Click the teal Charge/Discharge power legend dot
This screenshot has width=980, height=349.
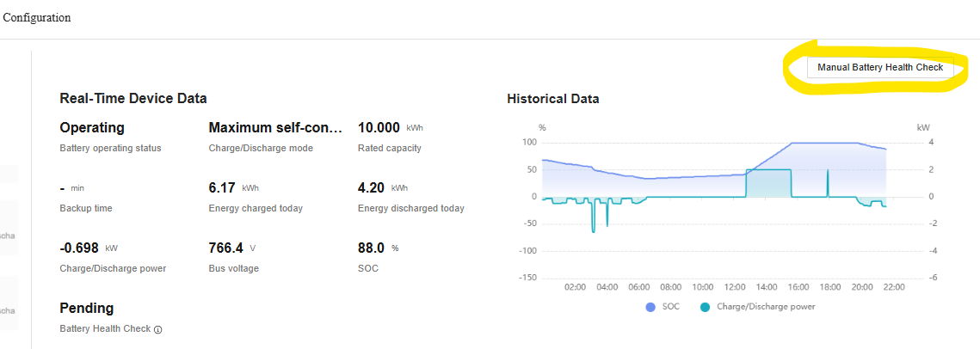click(706, 307)
